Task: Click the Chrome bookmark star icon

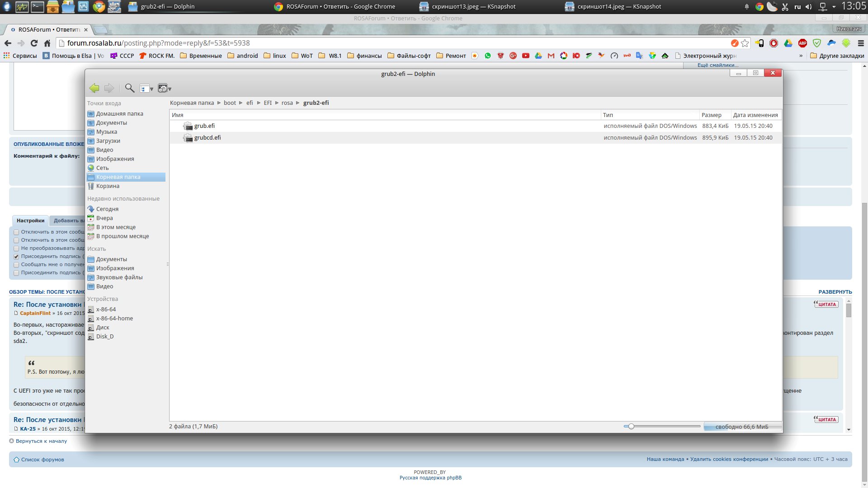Action: (745, 43)
